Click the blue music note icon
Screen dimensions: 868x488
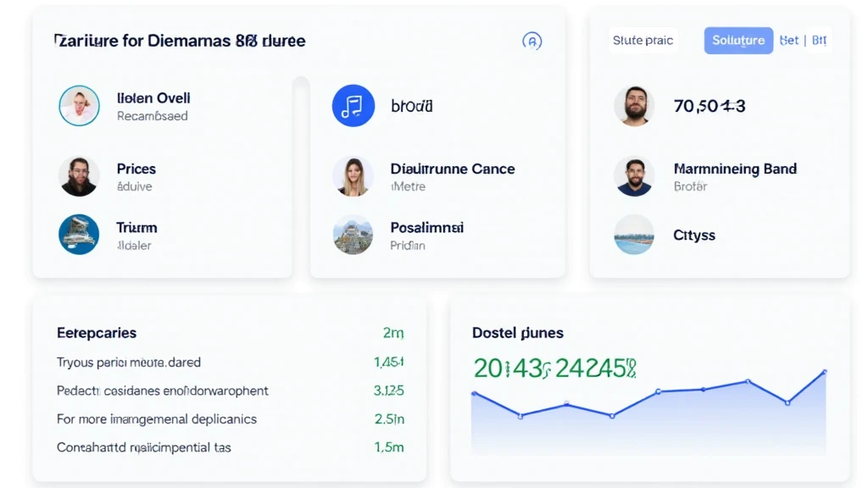tap(353, 106)
